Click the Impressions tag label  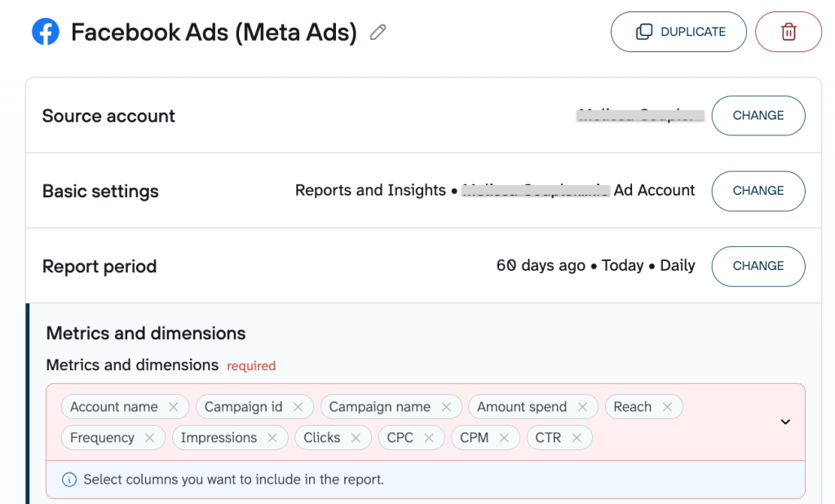click(x=219, y=438)
